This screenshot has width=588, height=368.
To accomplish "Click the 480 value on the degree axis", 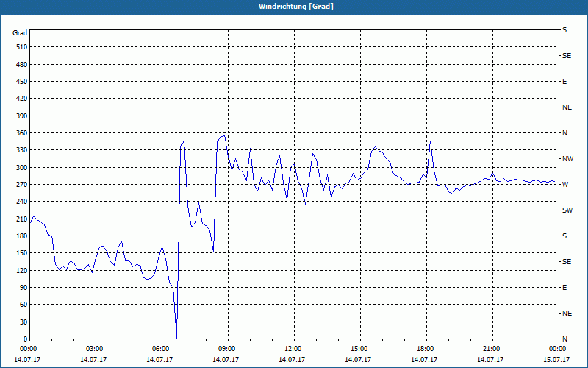I will (x=21, y=65).
